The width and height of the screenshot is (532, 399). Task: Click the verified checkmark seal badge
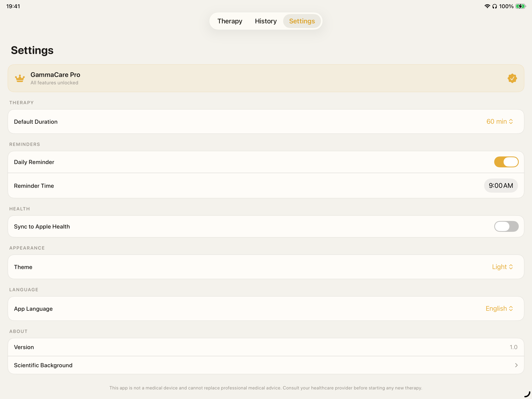click(x=512, y=78)
